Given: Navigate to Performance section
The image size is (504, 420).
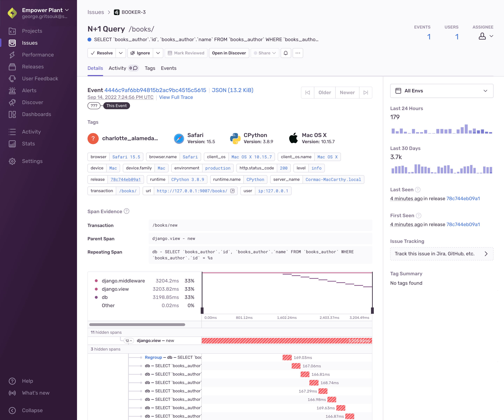Looking at the screenshot, I should coord(37,54).
